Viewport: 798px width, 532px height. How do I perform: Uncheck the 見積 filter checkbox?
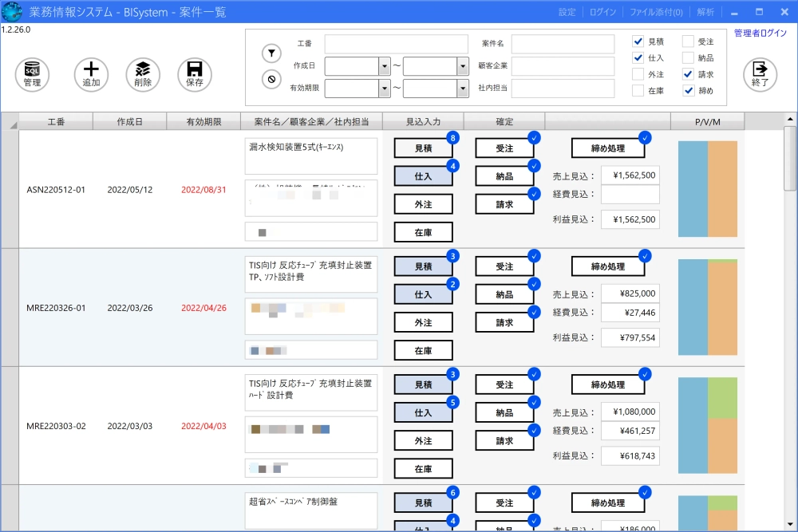point(638,41)
